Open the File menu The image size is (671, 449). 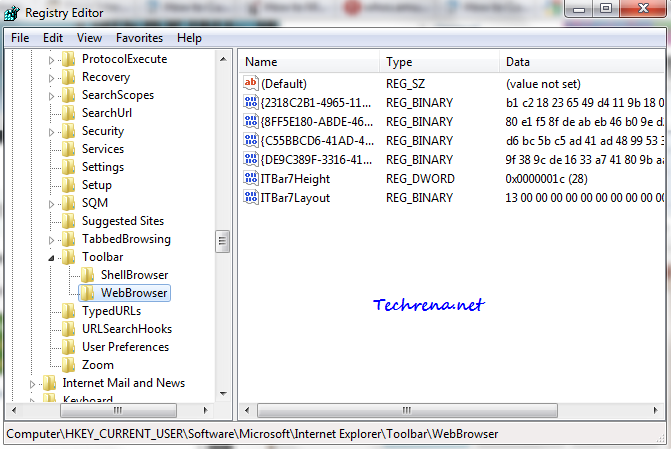(20, 38)
